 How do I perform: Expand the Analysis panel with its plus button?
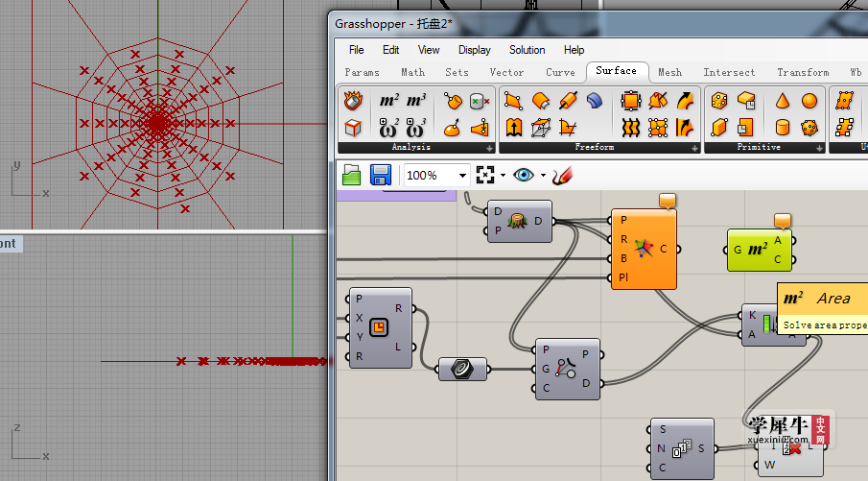489,148
